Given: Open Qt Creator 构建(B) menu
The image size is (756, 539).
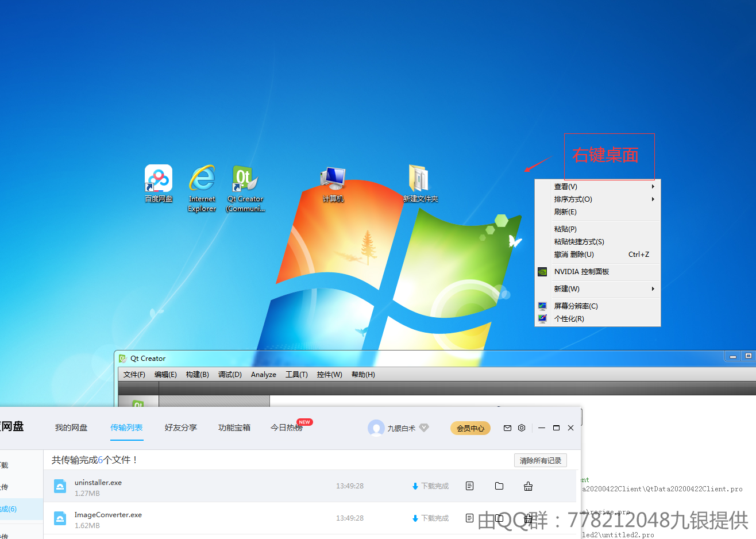Looking at the screenshot, I should tap(198, 375).
